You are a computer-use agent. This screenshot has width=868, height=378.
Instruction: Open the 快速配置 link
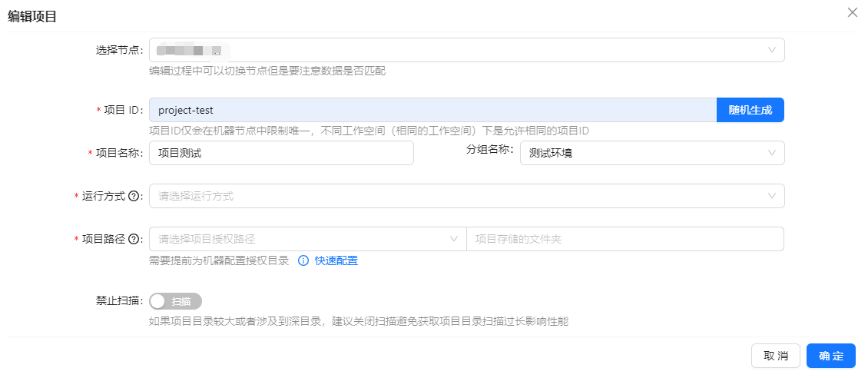pyautogui.click(x=336, y=260)
